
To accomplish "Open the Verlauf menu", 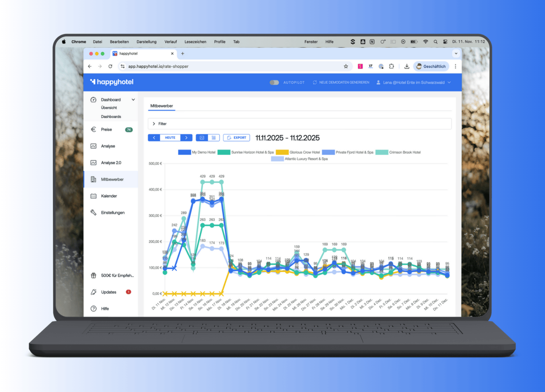I will [170, 42].
